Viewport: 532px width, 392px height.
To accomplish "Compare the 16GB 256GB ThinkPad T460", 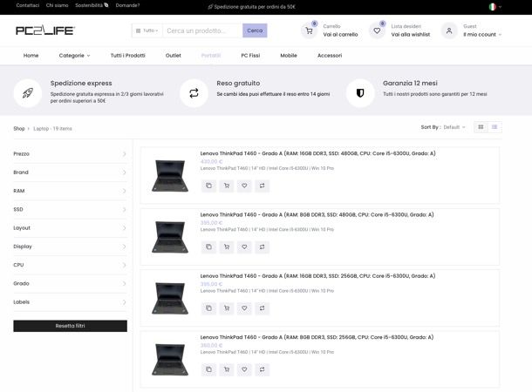I will tap(262, 308).
